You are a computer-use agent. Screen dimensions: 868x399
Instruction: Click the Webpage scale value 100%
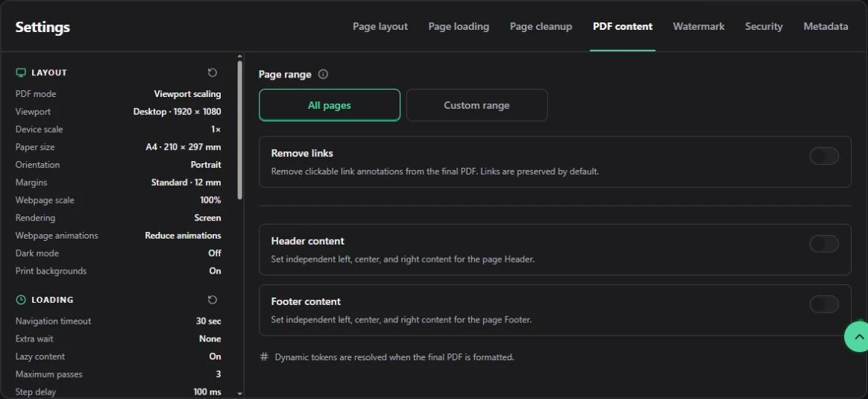210,201
